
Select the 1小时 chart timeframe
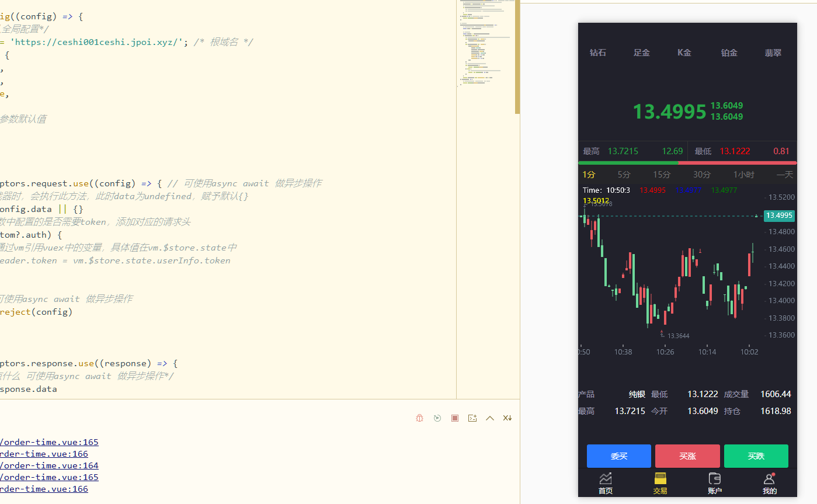pos(743,175)
